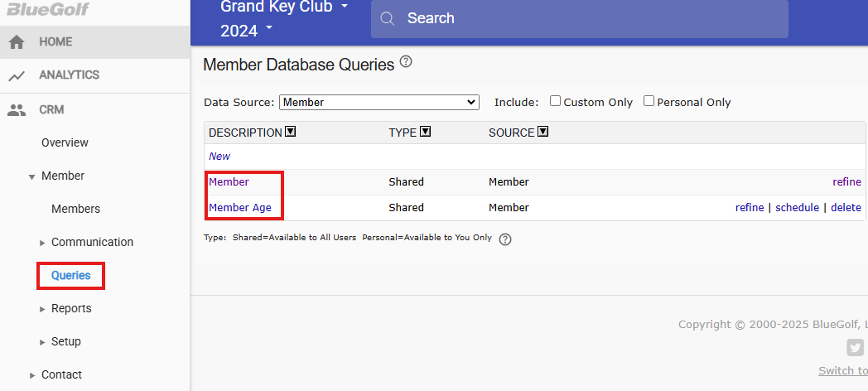
Task: Sort by DESCRIPTION column arrow
Action: (x=291, y=132)
